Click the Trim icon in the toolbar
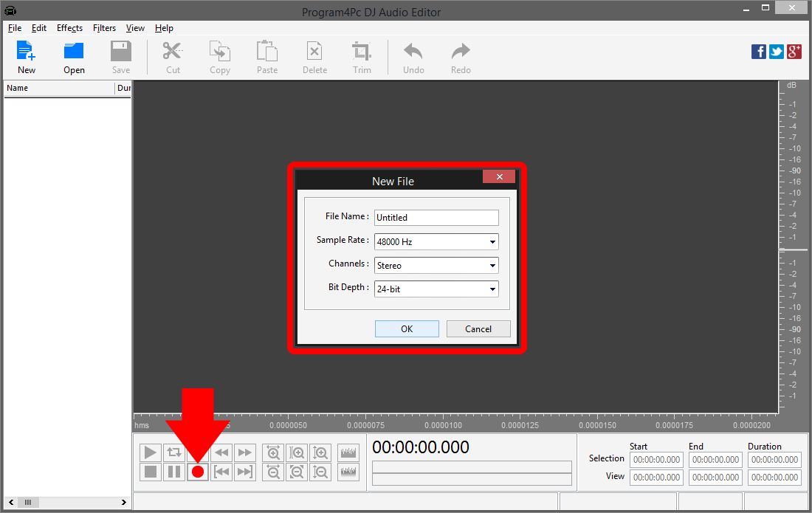This screenshot has width=812, height=513. pos(362,56)
